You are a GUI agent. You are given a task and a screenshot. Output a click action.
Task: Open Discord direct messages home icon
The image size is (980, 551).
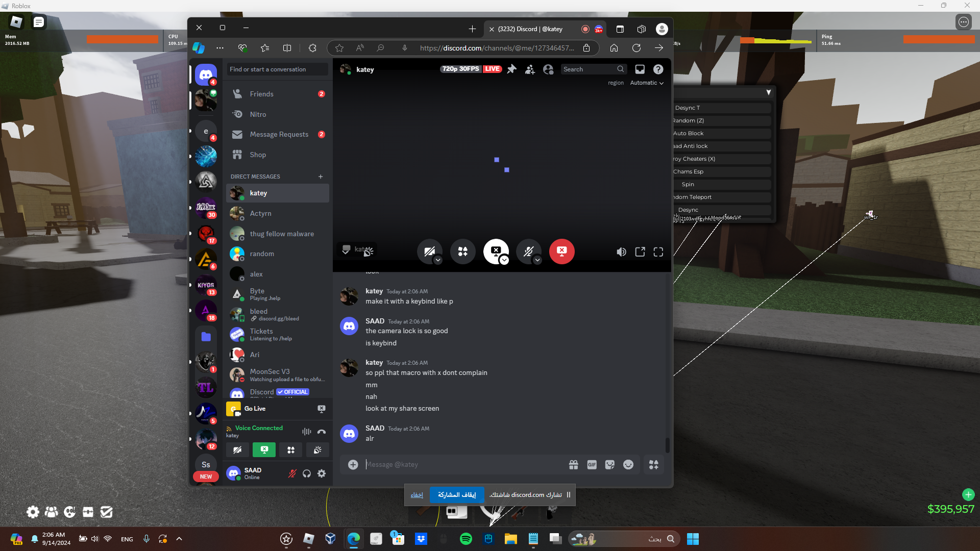point(206,75)
